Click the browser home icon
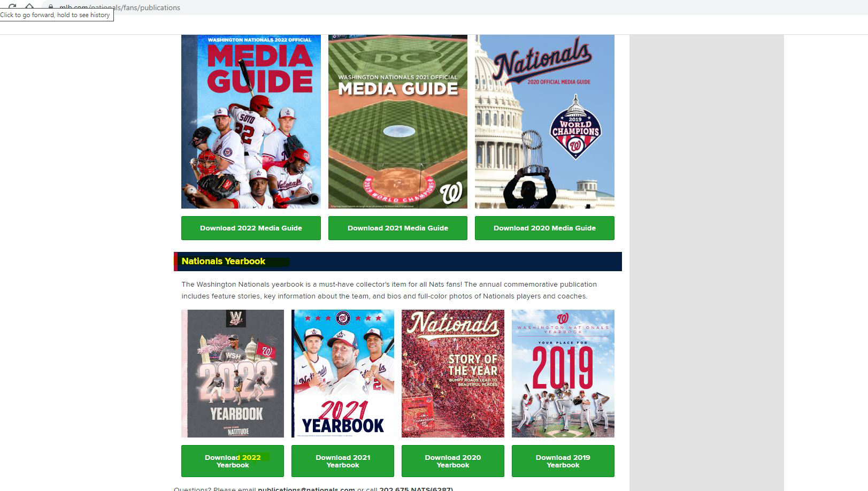This screenshot has width=868, height=491. (30, 7)
